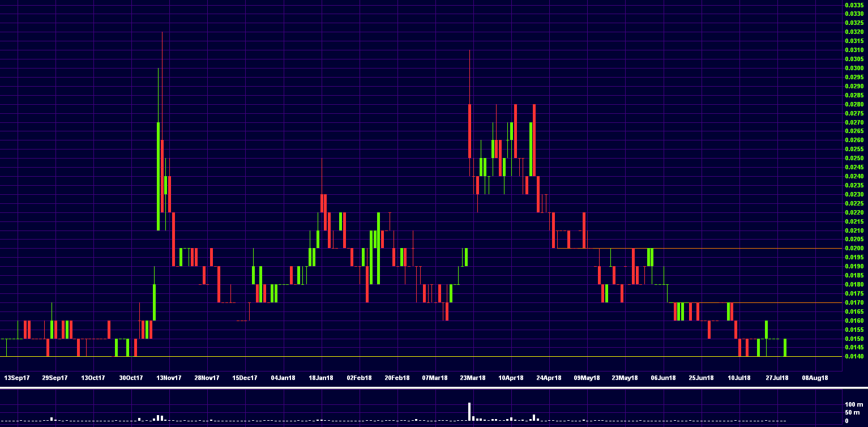Select the 0.0210 price label

tap(854, 230)
